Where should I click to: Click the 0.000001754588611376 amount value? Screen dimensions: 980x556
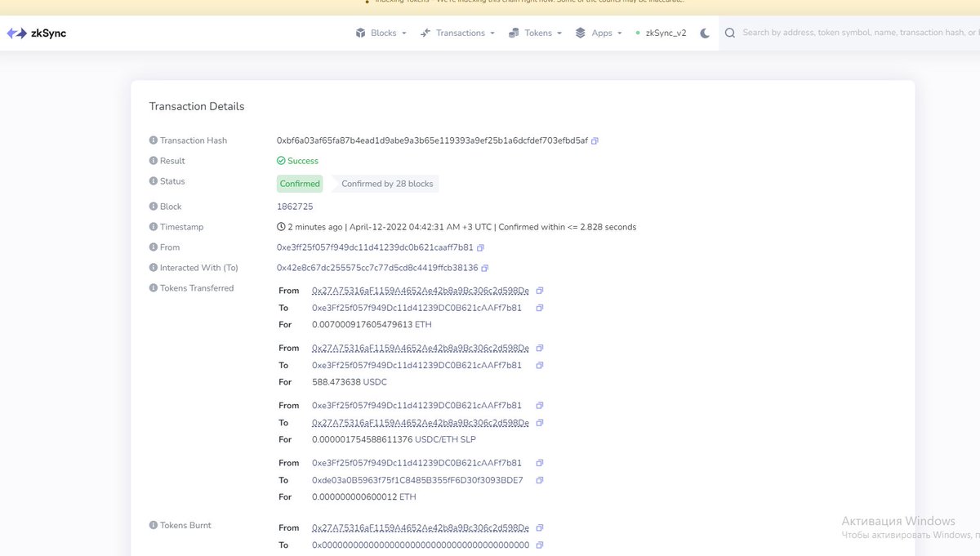362,439
